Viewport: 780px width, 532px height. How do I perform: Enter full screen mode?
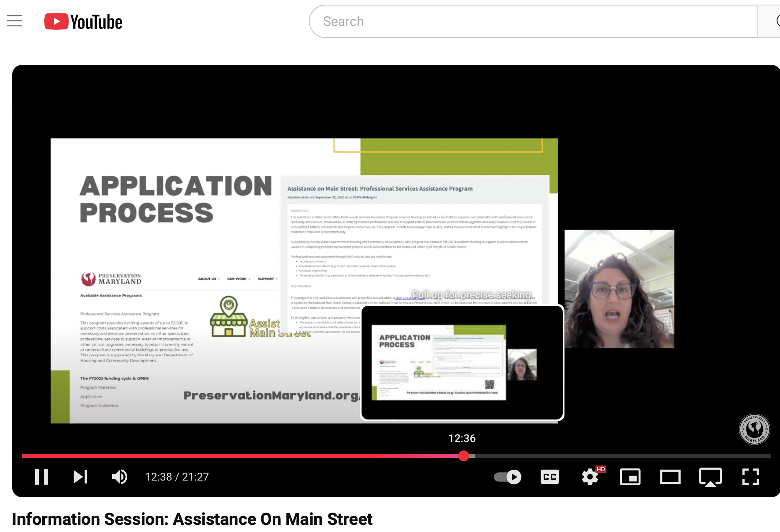click(751, 477)
